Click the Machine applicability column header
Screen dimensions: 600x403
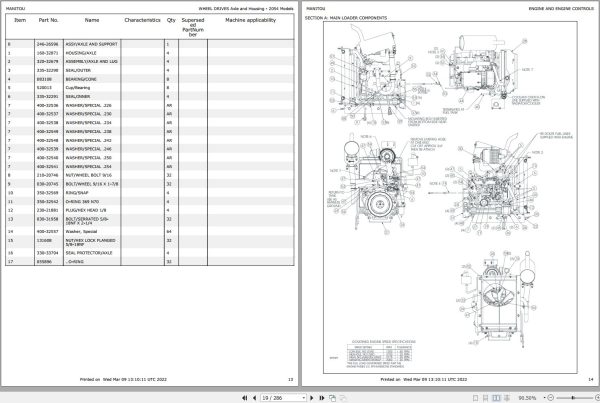coord(250,20)
